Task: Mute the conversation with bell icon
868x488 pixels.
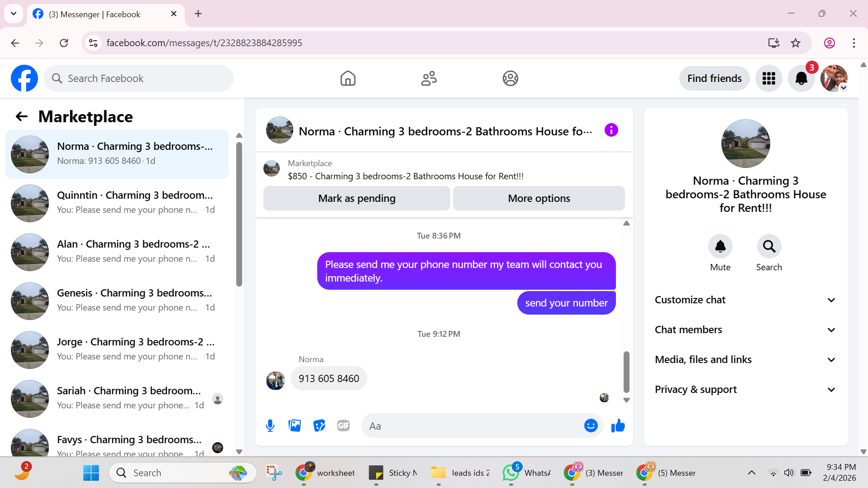Action: pos(720,246)
